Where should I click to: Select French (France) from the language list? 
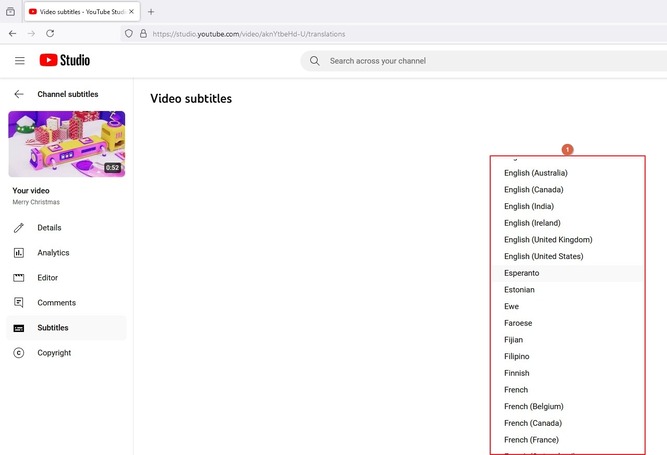(568, 440)
